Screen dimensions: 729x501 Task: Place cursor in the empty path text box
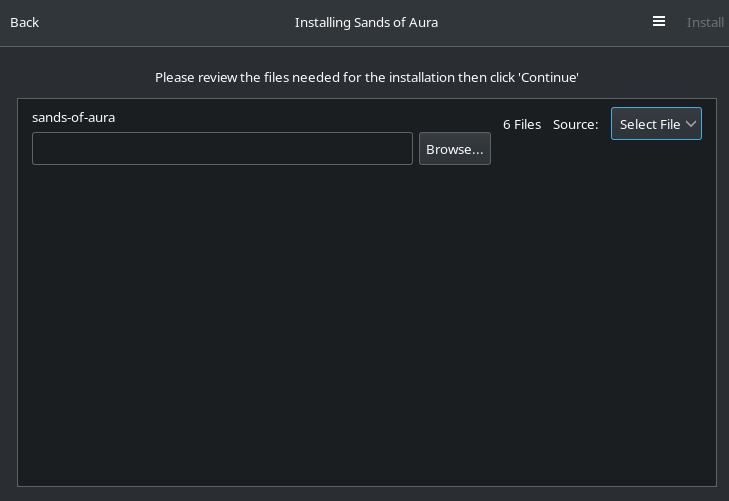coord(222,149)
